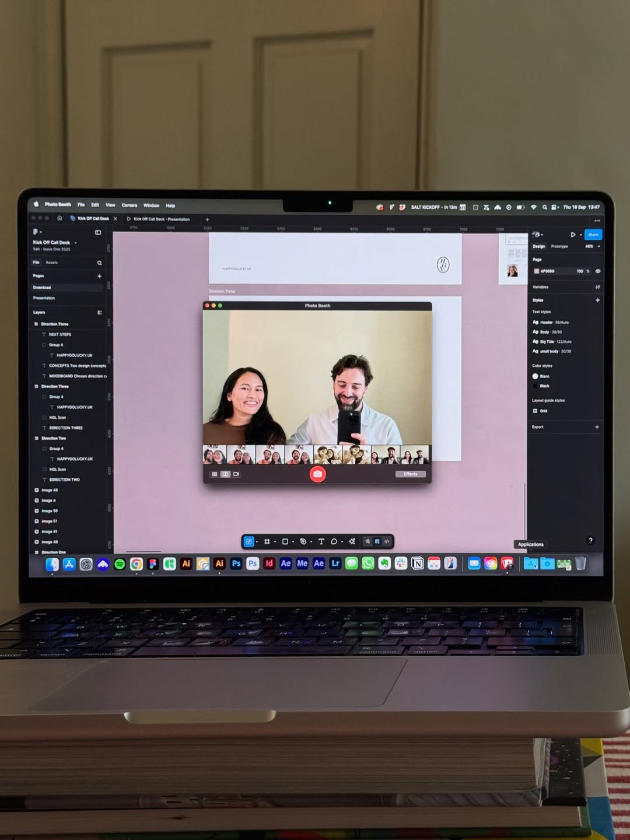Select the Pen tool in Figma toolbar

click(303, 542)
